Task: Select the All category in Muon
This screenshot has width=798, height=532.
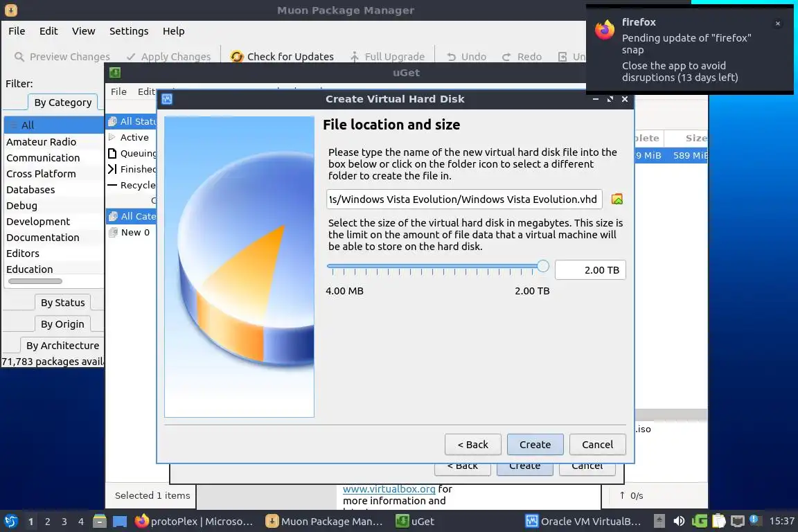Action: [54, 125]
